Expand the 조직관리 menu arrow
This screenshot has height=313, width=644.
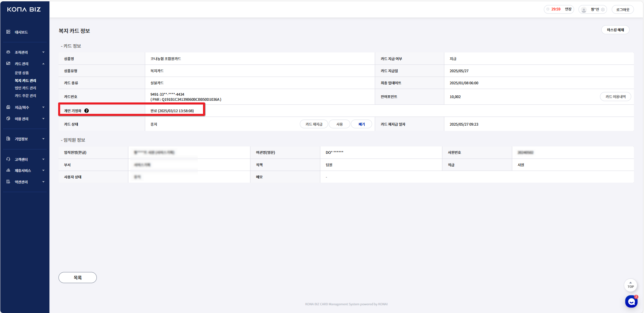(x=43, y=52)
